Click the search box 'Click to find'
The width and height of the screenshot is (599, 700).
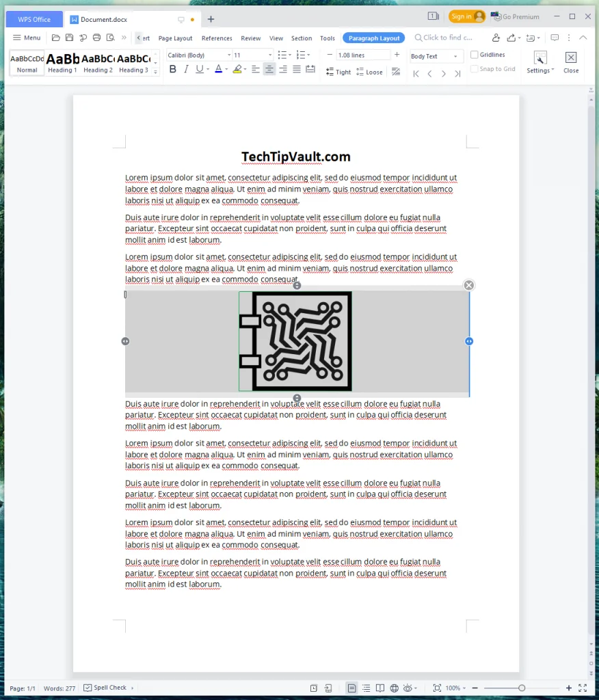click(x=443, y=38)
